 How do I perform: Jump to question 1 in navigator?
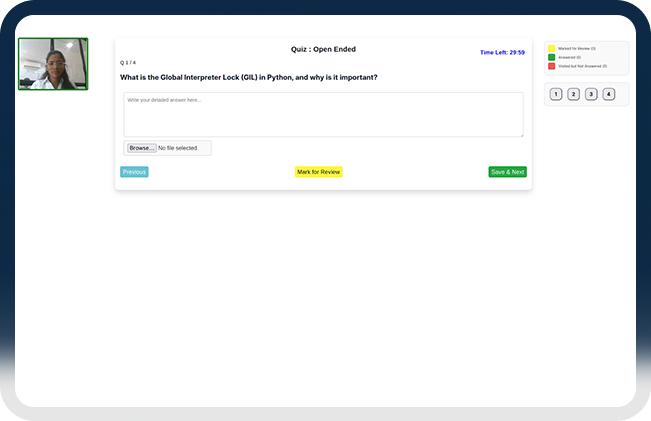pyautogui.click(x=556, y=94)
